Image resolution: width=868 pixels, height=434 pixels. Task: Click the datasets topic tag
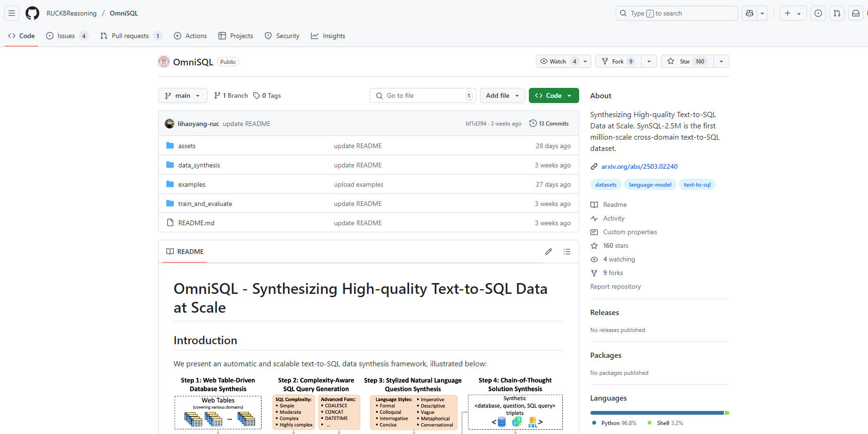606,185
